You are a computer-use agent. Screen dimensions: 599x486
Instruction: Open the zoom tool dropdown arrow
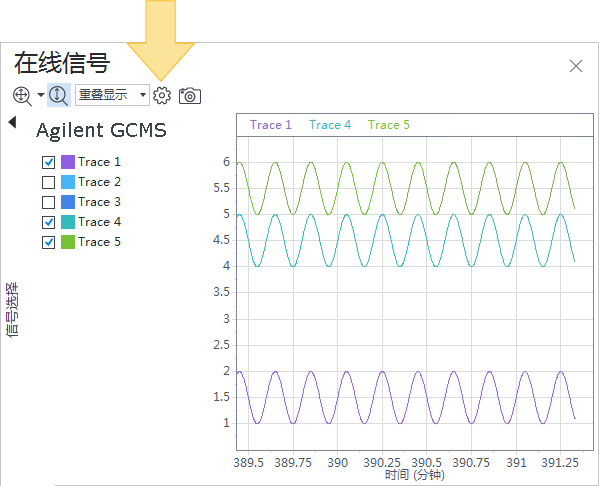pyautogui.click(x=40, y=94)
